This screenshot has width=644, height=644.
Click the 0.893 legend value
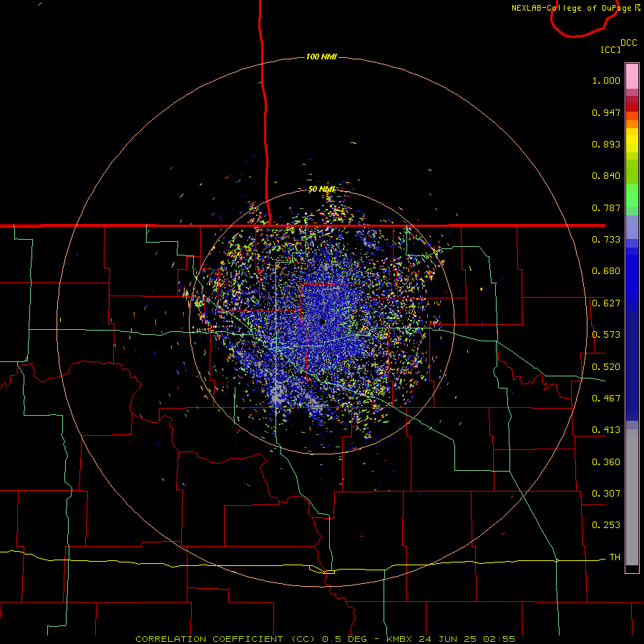(606, 144)
